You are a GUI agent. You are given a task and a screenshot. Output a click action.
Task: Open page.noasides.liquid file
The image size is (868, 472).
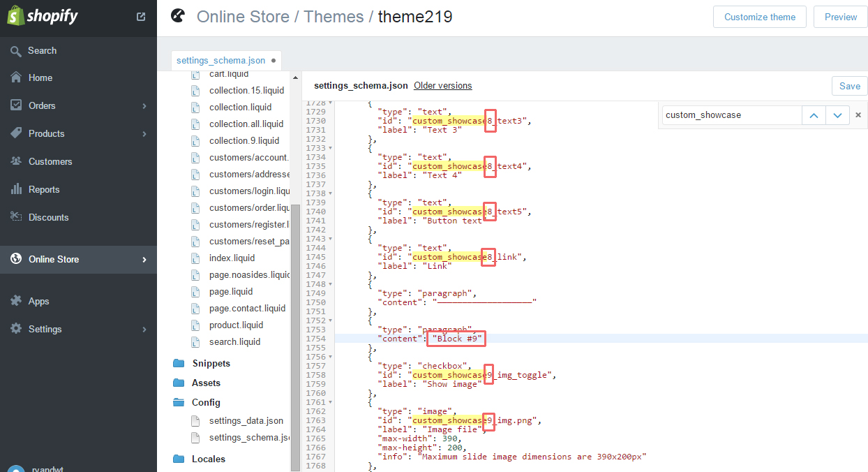(x=250, y=274)
